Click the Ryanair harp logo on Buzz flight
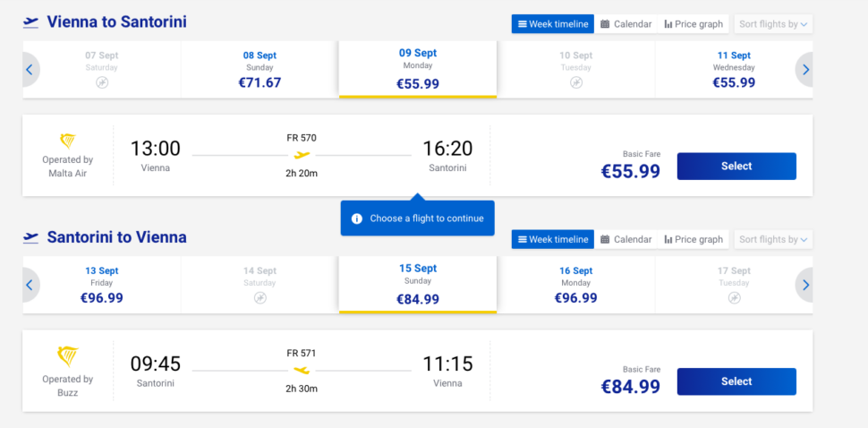 pyautogui.click(x=68, y=356)
